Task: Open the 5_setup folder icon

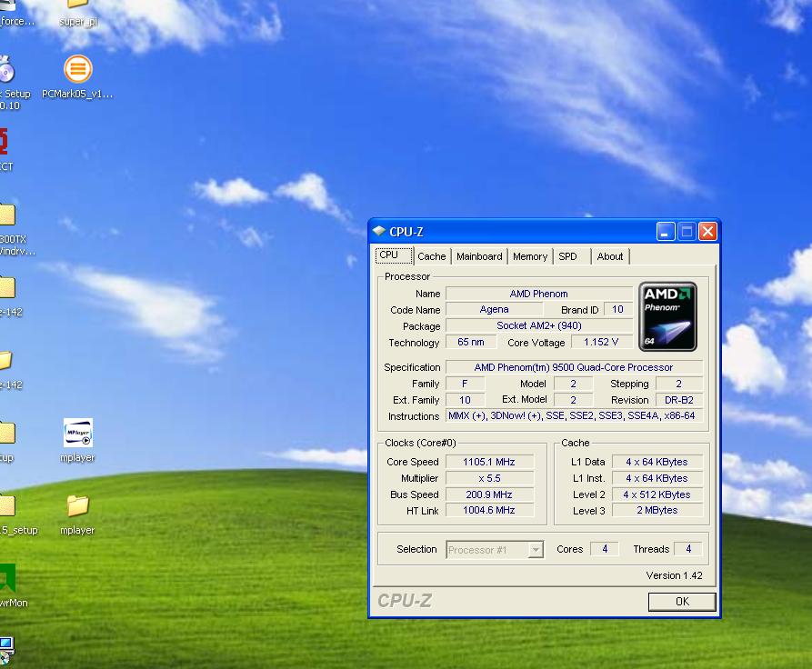Action: tap(7, 506)
